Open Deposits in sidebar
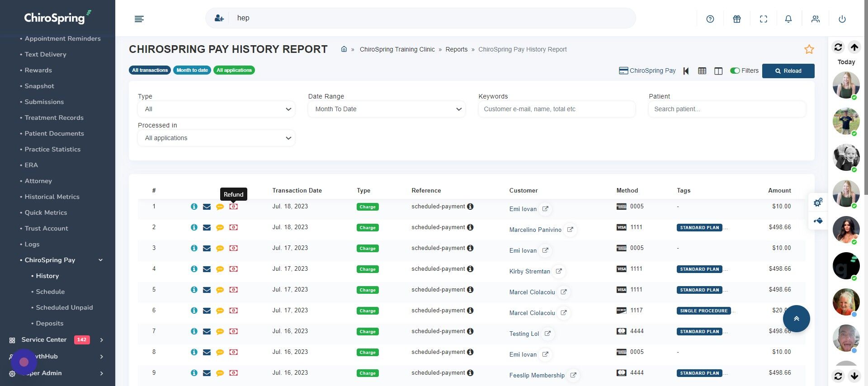This screenshot has height=386, width=868. pos(50,323)
